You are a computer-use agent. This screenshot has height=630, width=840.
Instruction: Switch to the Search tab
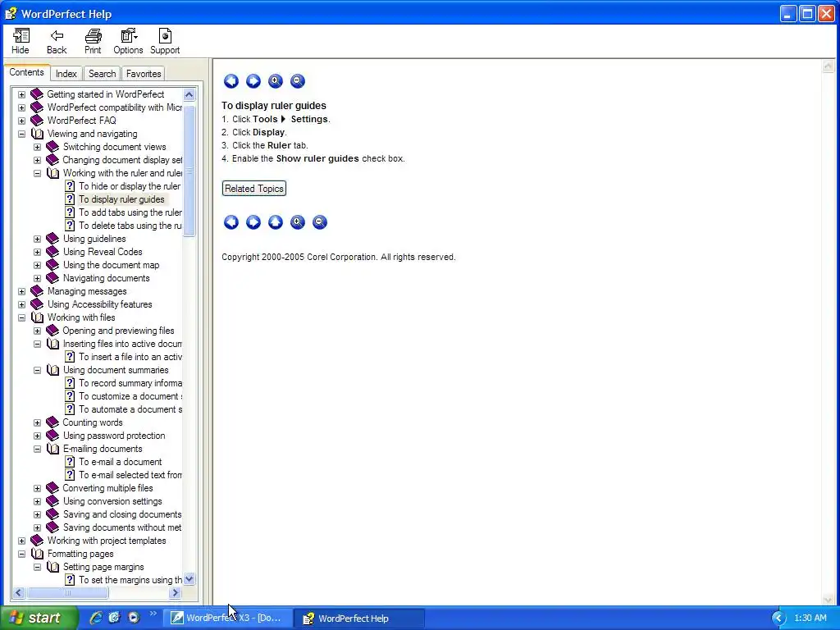[x=102, y=73]
